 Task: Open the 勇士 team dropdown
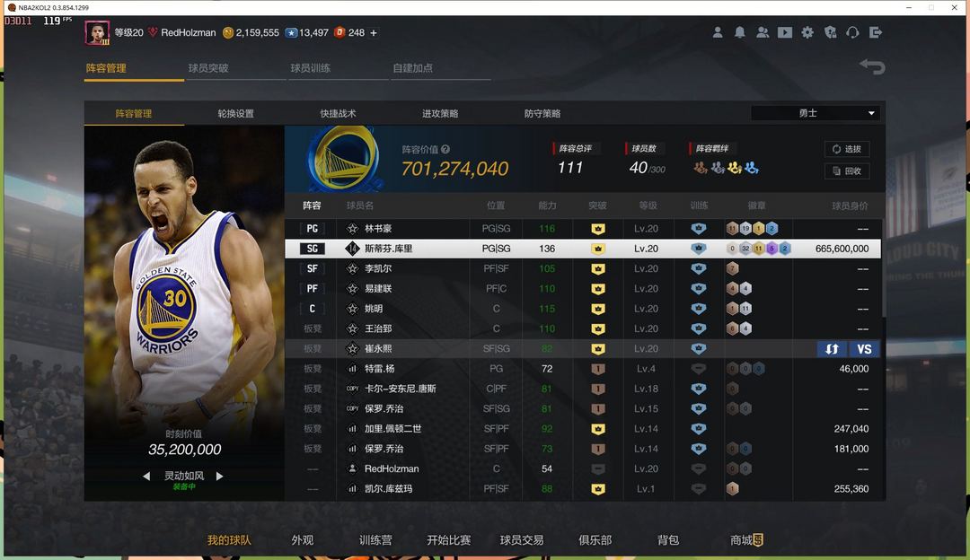click(x=816, y=113)
